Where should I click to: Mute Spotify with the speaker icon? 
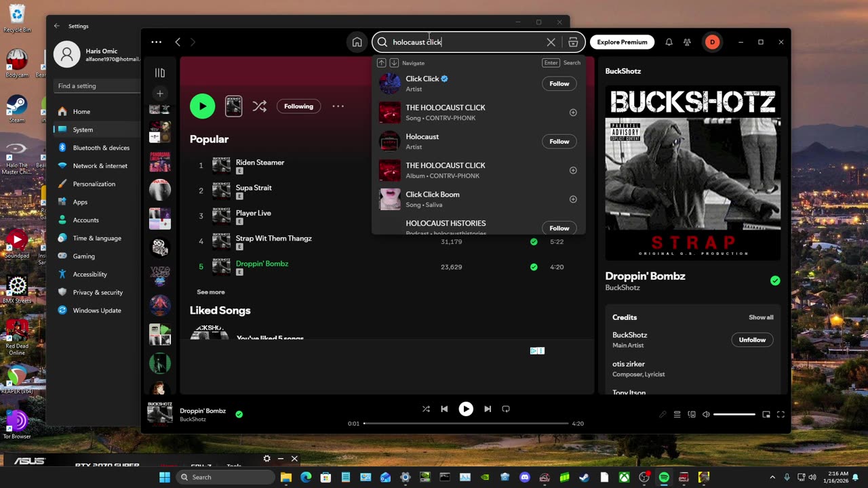click(x=706, y=414)
